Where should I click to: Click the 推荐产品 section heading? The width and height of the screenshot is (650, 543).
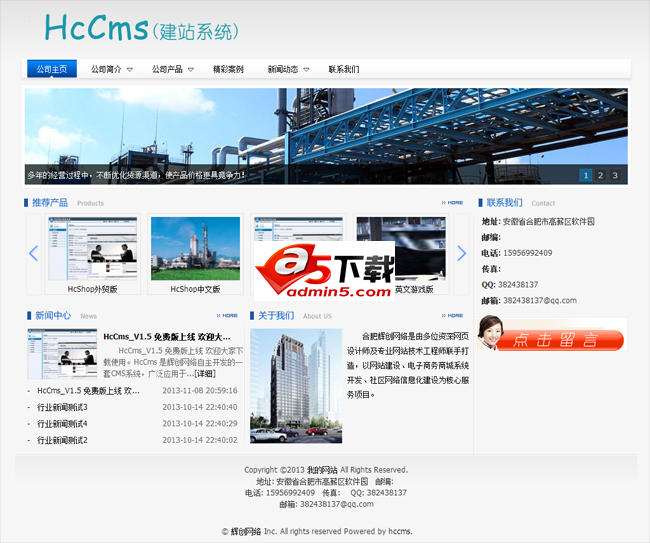click(50, 203)
